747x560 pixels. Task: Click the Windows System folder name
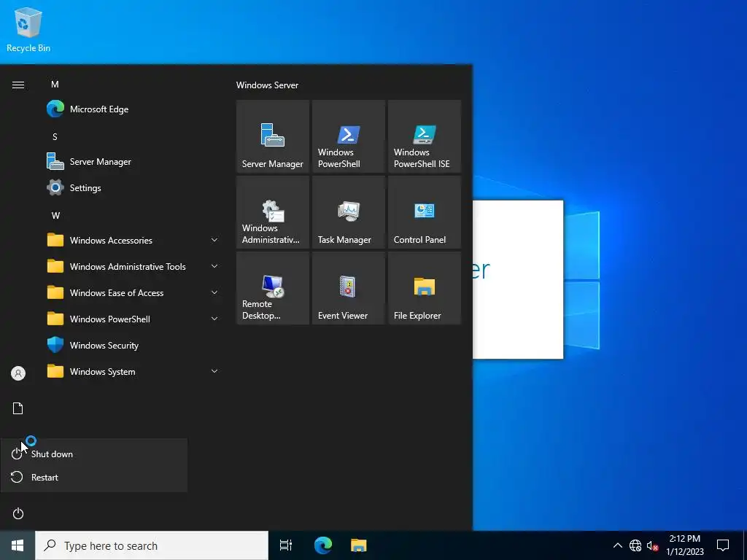(102, 372)
